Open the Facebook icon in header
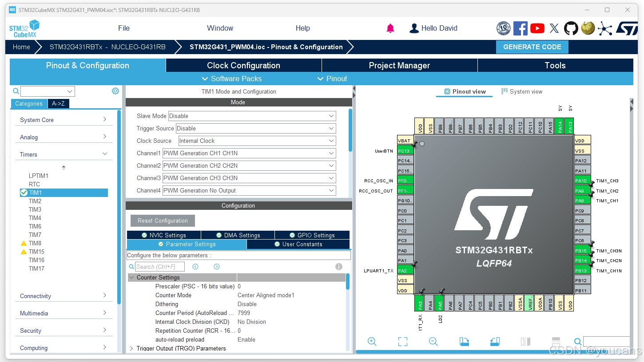Viewport: 644px width, 362px height. 521,28
